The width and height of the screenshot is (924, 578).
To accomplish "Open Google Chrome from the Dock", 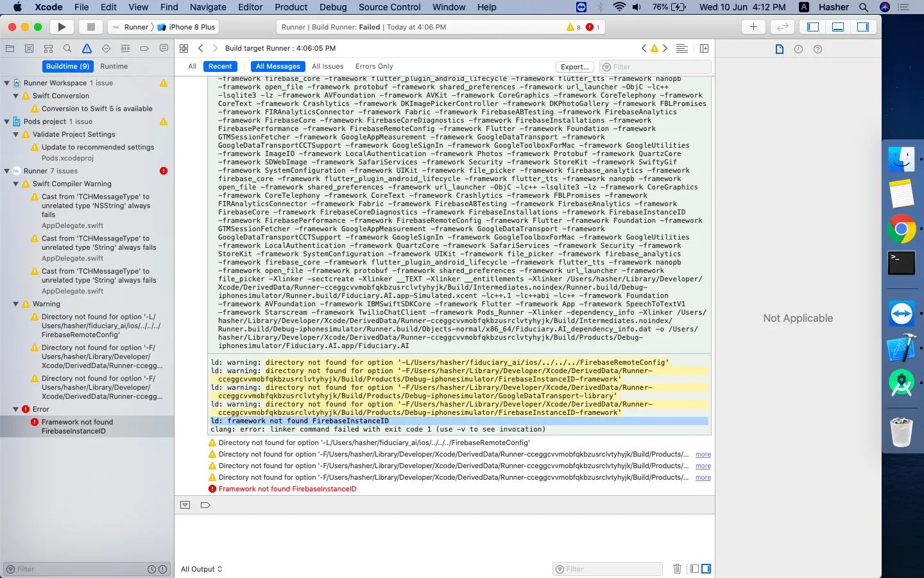I will pyautogui.click(x=902, y=229).
